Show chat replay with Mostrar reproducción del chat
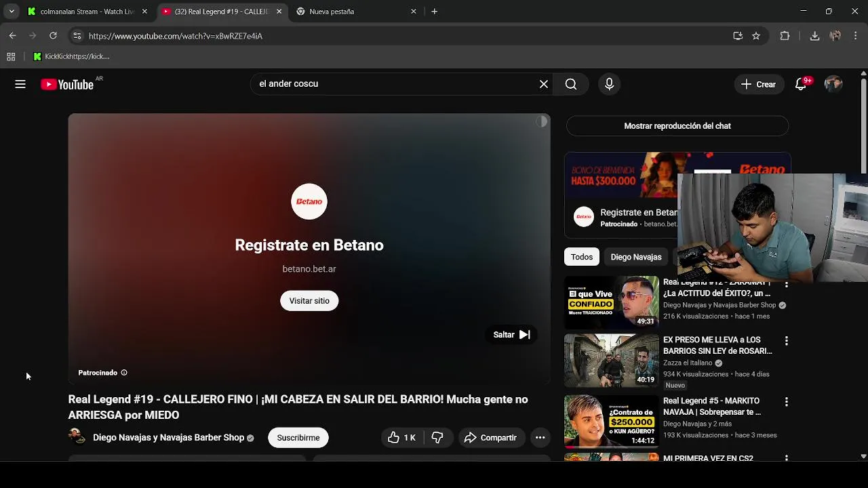Screen dimensions: 868x488 tap(677, 126)
